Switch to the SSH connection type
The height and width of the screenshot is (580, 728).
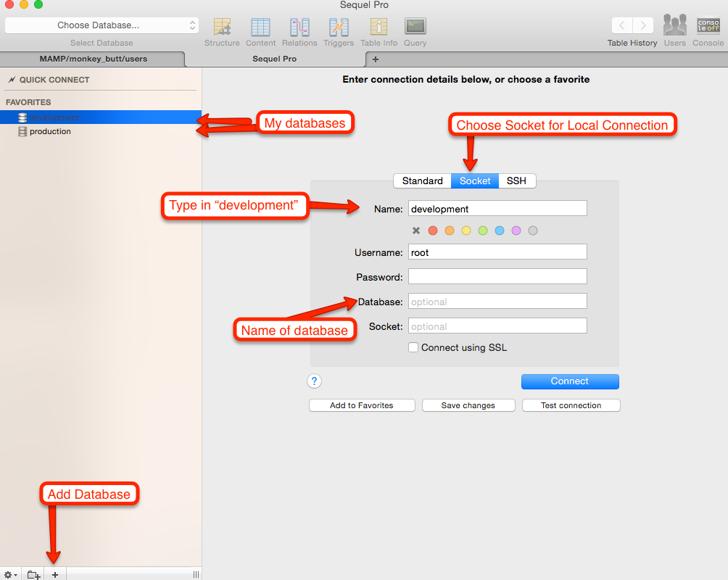[517, 181]
